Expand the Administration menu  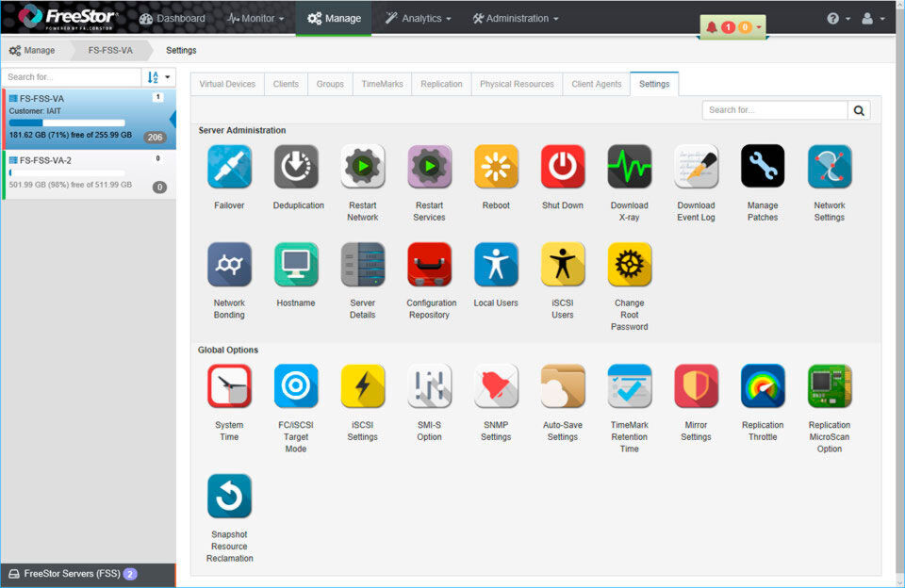point(516,19)
